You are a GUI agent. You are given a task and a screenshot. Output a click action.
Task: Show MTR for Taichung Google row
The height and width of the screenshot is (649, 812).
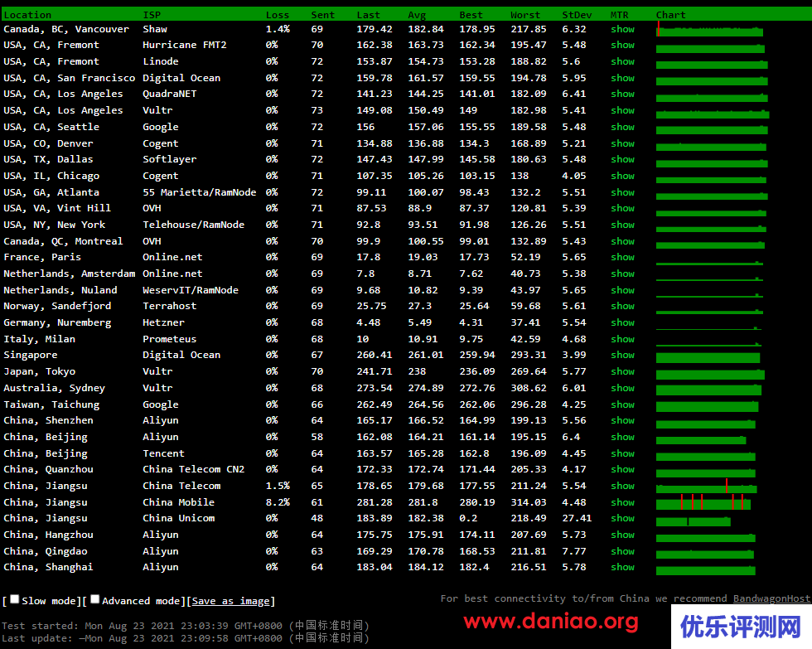tap(622, 404)
